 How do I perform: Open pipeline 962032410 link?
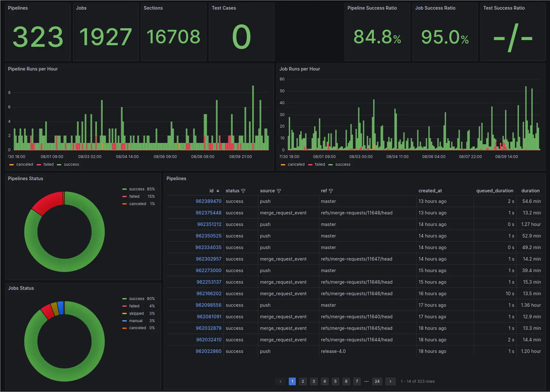pyautogui.click(x=209, y=340)
